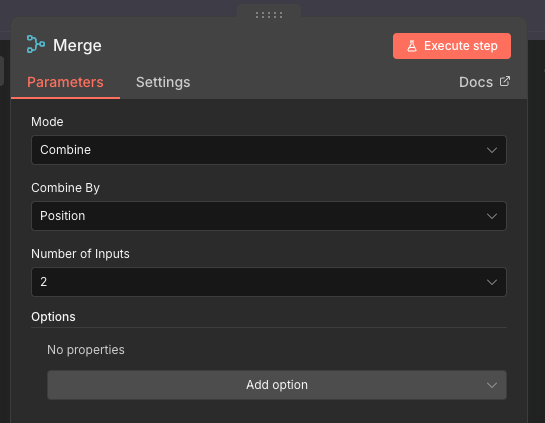Click the Mode field label
Screen dimensions: 545x423
click(x=47, y=122)
